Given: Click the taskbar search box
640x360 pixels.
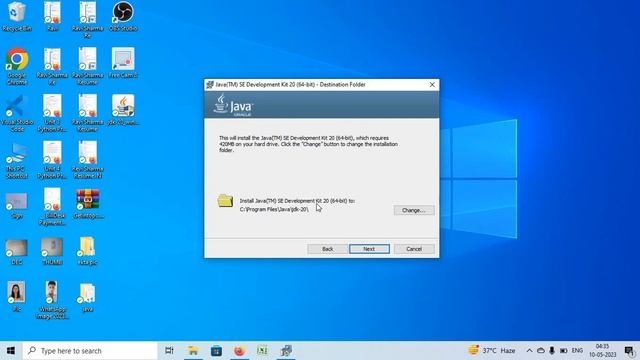Looking at the screenshot, I should point(90,351).
